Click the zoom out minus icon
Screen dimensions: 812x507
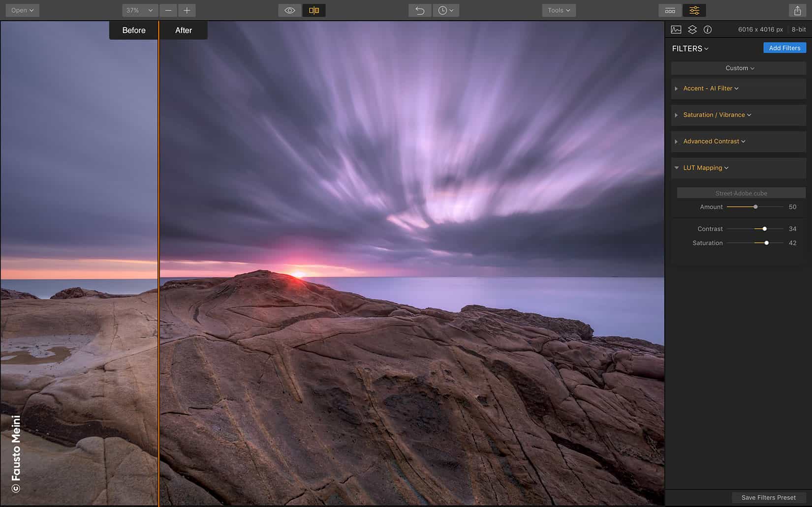pyautogui.click(x=168, y=10)
